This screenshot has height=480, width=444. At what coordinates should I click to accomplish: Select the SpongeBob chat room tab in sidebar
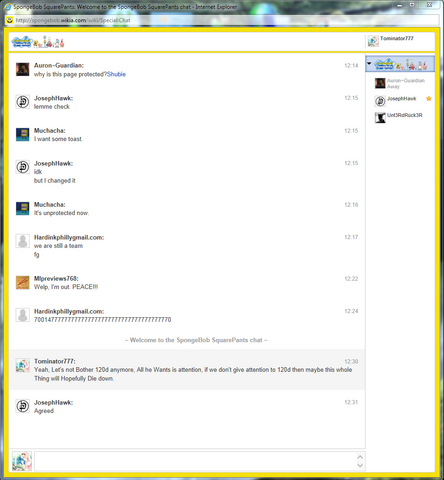coord(400,63)
